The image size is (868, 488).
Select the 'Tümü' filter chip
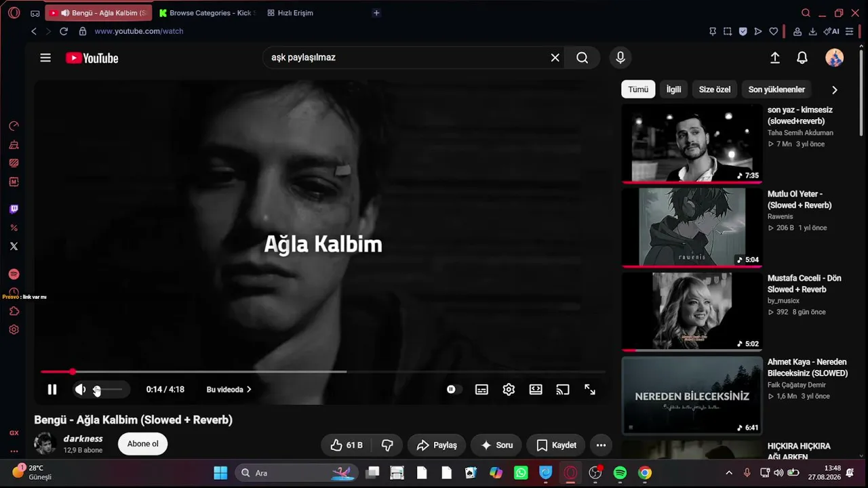click(x=638, y=89)
